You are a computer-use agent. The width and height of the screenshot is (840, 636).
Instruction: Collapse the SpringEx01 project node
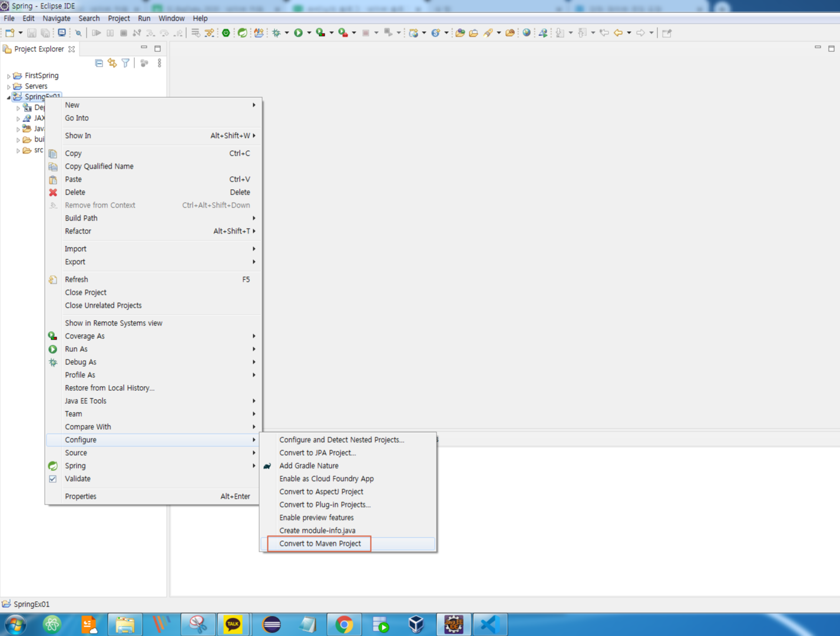(9, 97)
